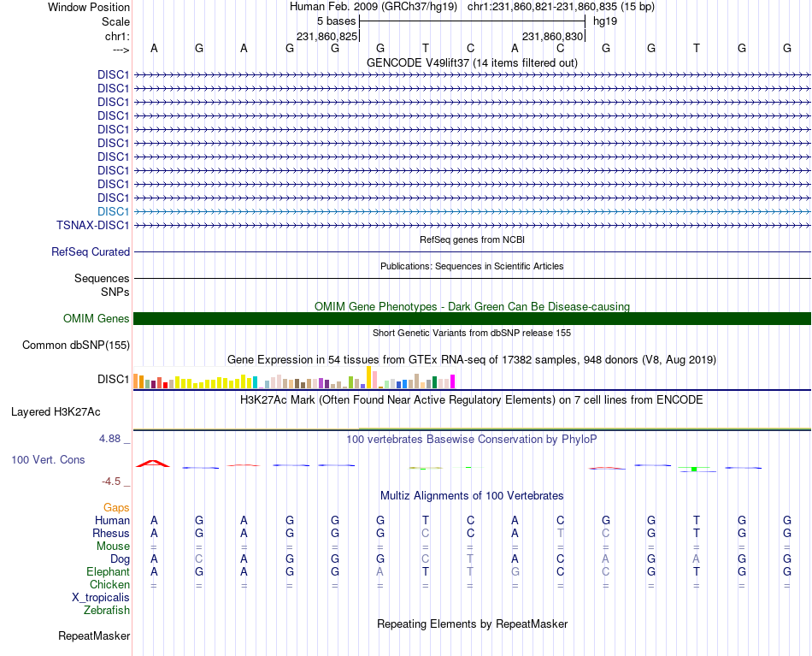The width and height of the screenshot is (812, 656).
Task: Click the red PhyloP conservation peak
Action: click(153, 464)
